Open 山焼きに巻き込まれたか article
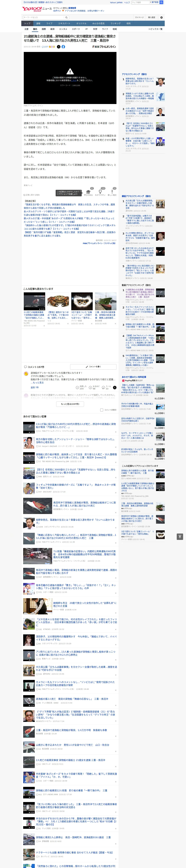 coord(72,745)
